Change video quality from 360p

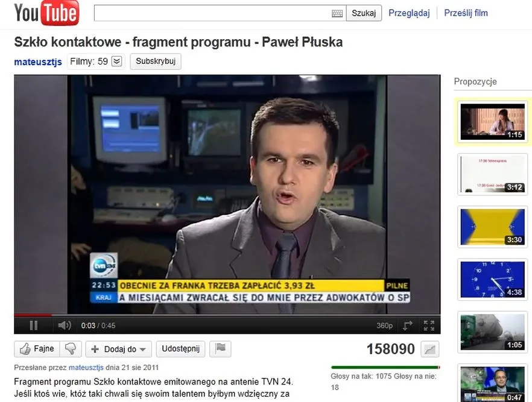[x=384, y=325]
